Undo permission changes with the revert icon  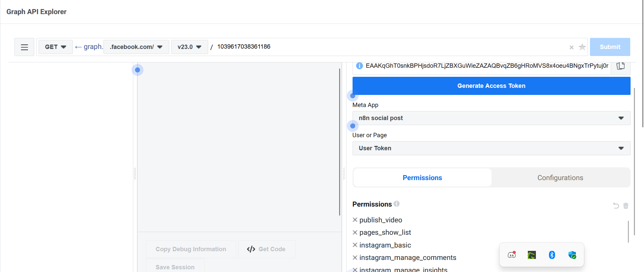[x=616, y=206]
